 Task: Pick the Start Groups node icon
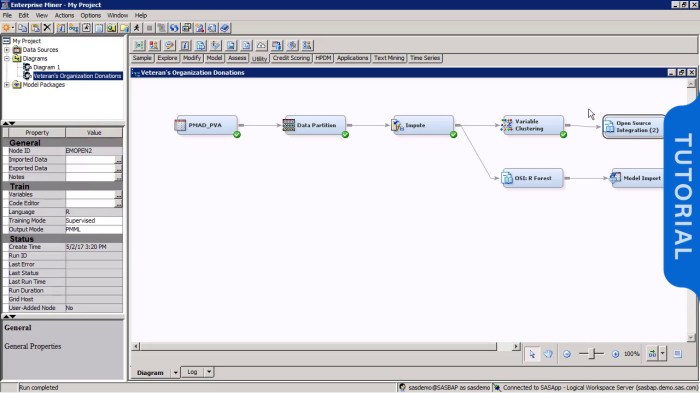[x=307, y=45]
